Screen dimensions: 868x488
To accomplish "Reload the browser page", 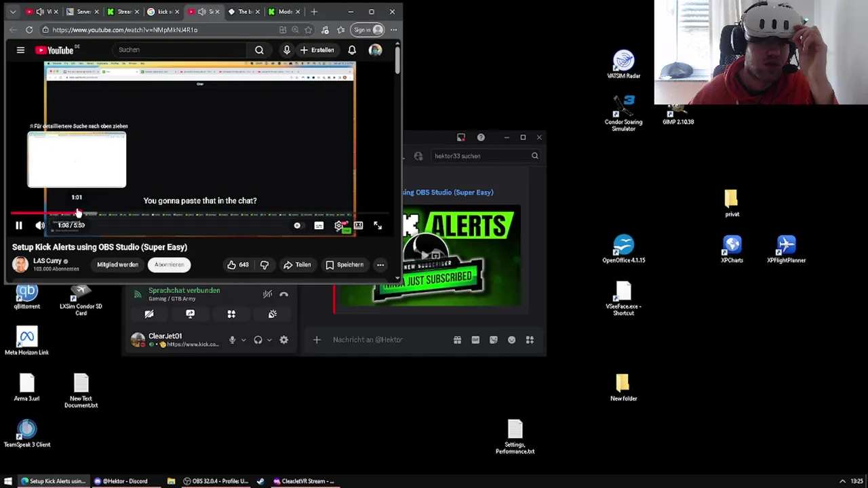I will pyautogui.click(x=29, y=30).
